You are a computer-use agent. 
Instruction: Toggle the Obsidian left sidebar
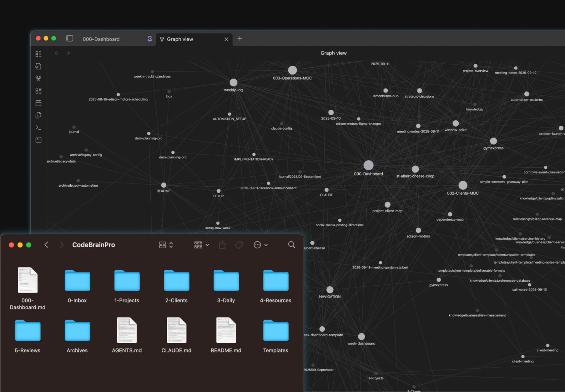(x=70, y=39)
